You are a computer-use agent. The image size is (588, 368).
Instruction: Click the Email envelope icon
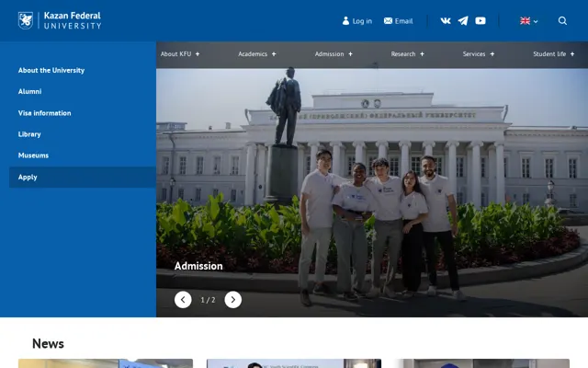point(388,21)
